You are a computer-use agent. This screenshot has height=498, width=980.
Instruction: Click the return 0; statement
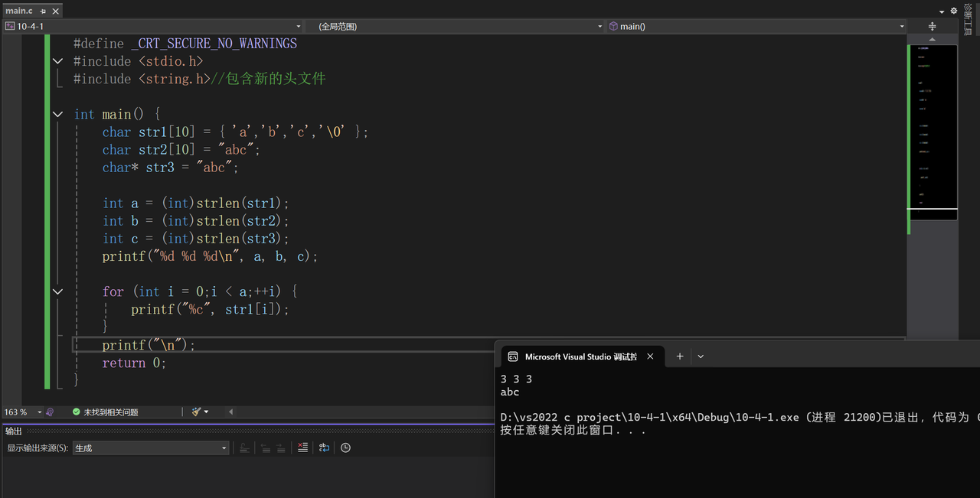[134, 363]
